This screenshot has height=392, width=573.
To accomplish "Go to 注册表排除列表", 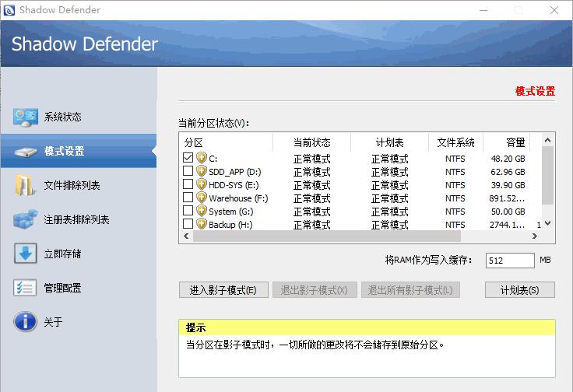I will pyautogui.click(x=79, y=219).
